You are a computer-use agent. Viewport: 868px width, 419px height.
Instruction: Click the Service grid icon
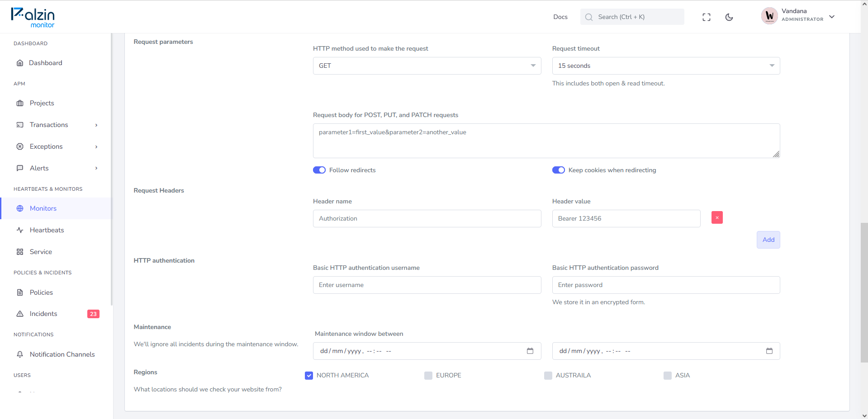(20, 252)
